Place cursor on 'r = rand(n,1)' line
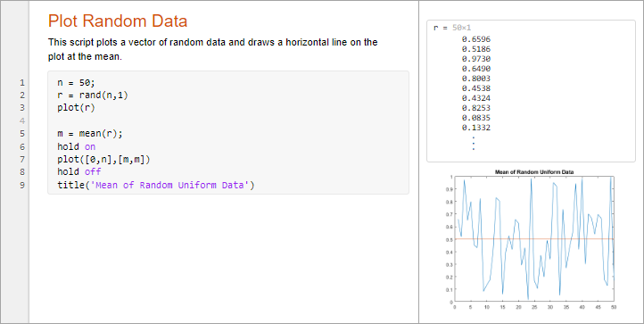 90,96
